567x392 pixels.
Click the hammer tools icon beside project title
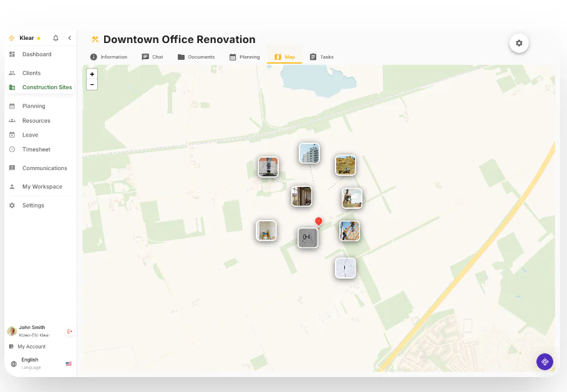click(95, 39)
